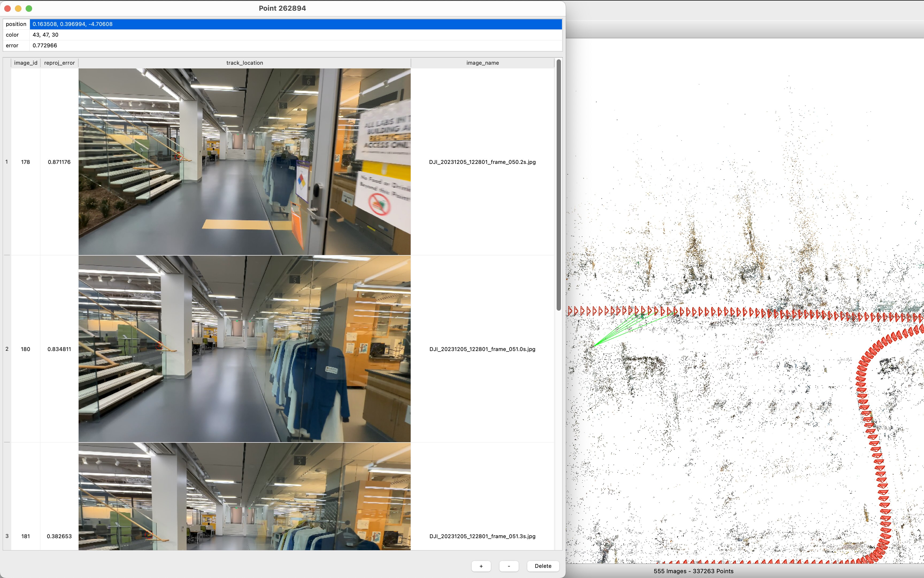Viewport: 924px width, 578px height.
Task: Sort by reproj_error column header
Action: (59, 63)
